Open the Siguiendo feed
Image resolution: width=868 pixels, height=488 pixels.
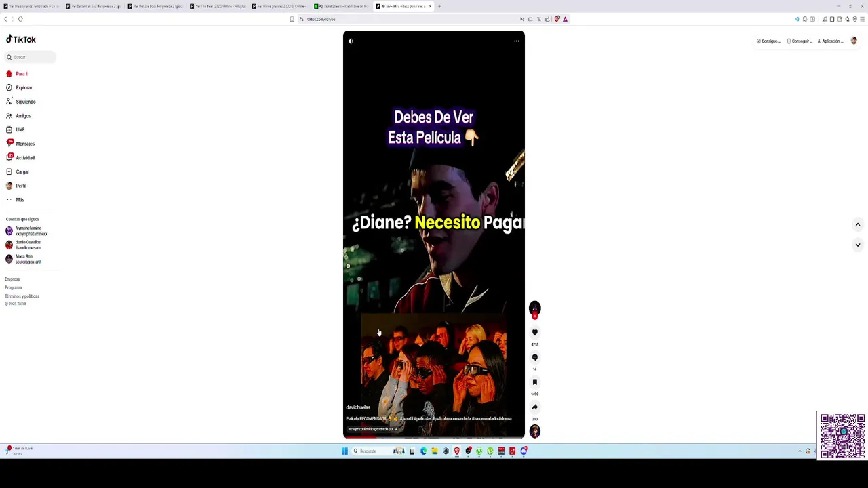tap(20, 102)
